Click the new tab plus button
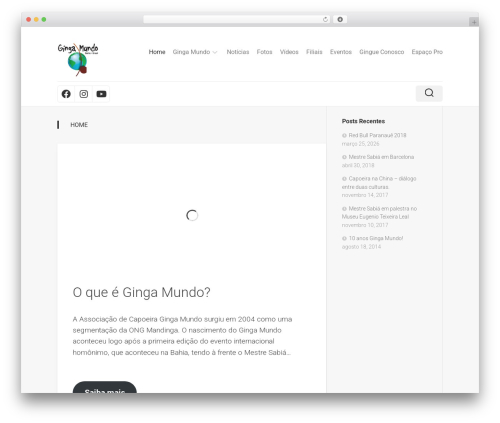Viewport: 500px width, 423px height. pyautogui.click(x=474, y=22)
